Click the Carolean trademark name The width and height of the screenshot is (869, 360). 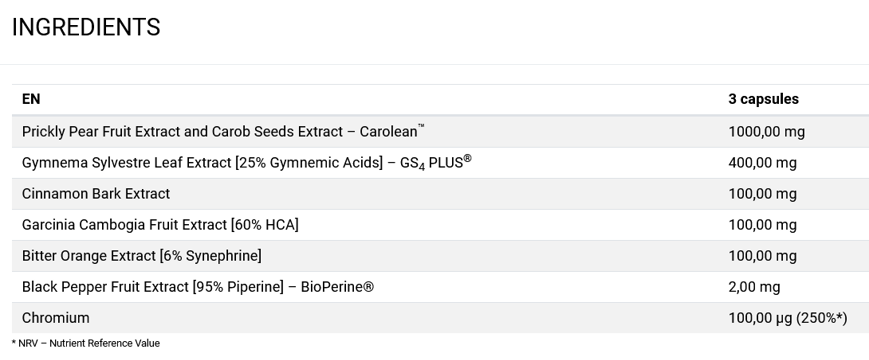[392, 131]
